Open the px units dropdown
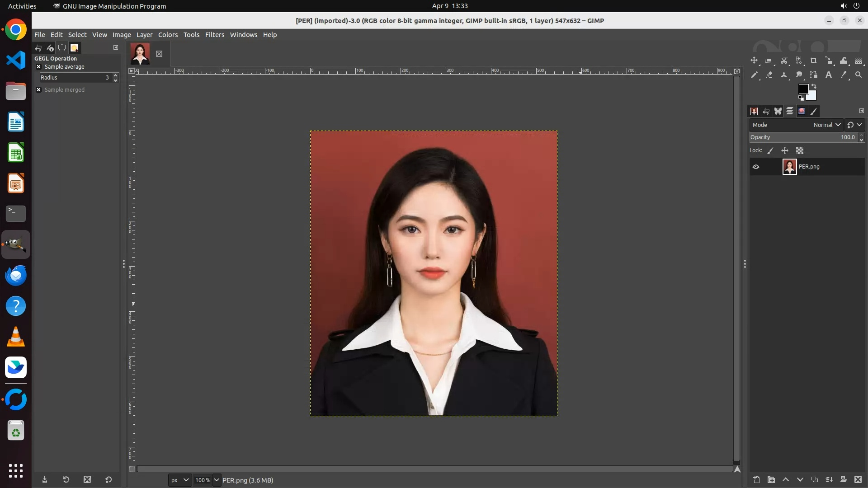This screenshot has height=488, width=868. tap(180, 480)
